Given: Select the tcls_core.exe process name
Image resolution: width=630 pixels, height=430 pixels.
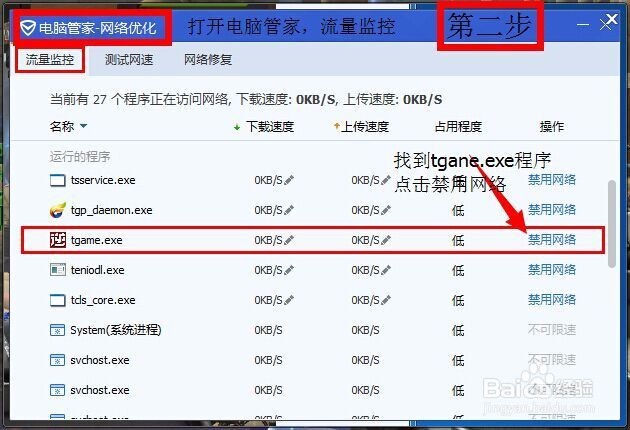Looking at the screenshot, I should [103, 300].
